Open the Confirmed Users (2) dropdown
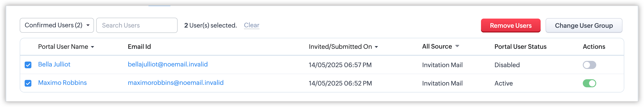Image resolution: width=644 pixels, height=107 pixels. pos(57,25)
